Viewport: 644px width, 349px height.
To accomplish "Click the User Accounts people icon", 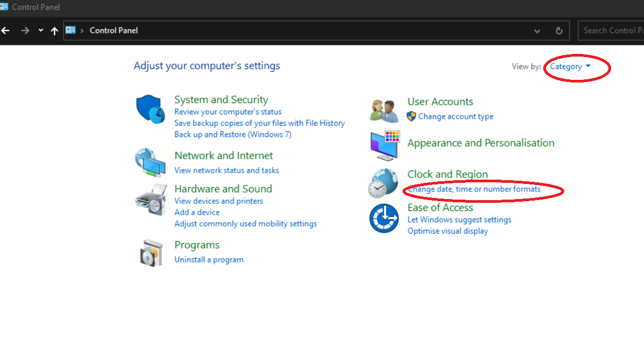I will tap(384, 111).
